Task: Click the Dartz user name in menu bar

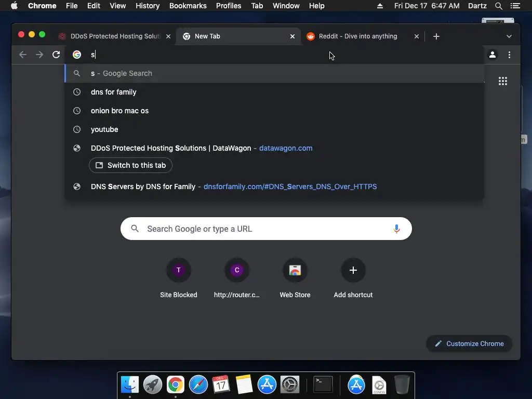Action: [x=477, y=6]
